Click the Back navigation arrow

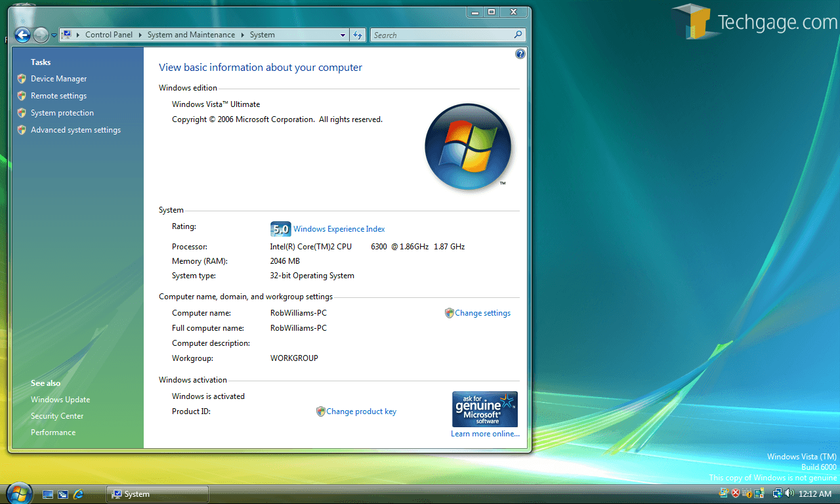tap(22, 35)
